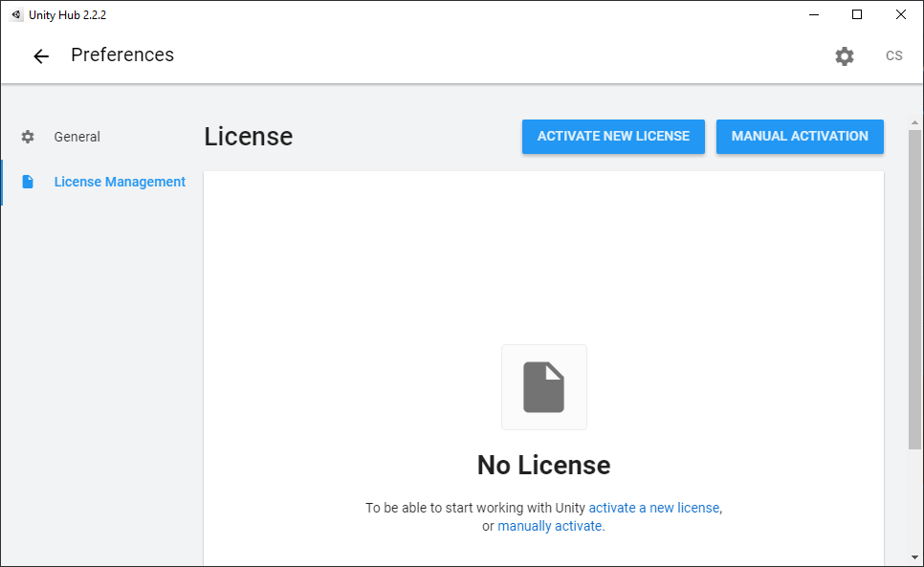This screenshot has height=567, width=924.
Task: Follow the 'manually activate' link
Action: click(x=550, y=526)
